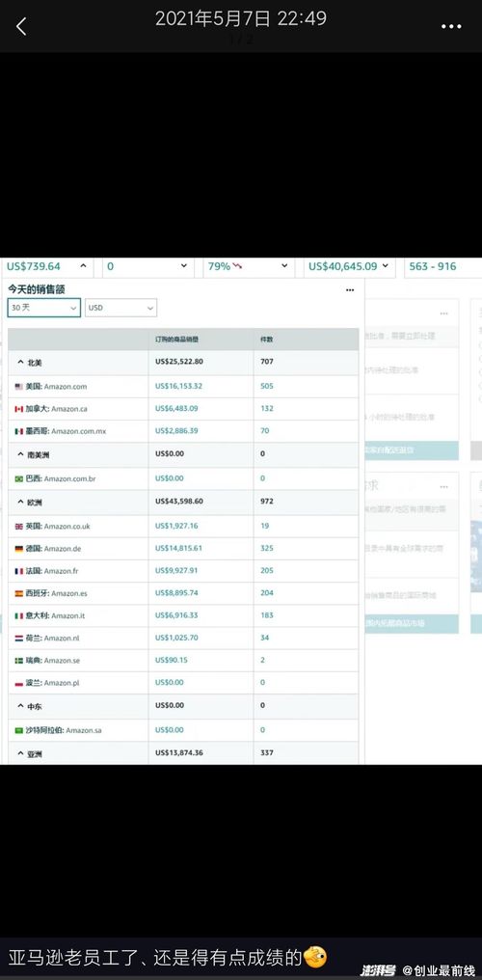Screen dimensions: 482x980
Task: Click the US$14,815.61 sales amount
Action: [178, 548]
